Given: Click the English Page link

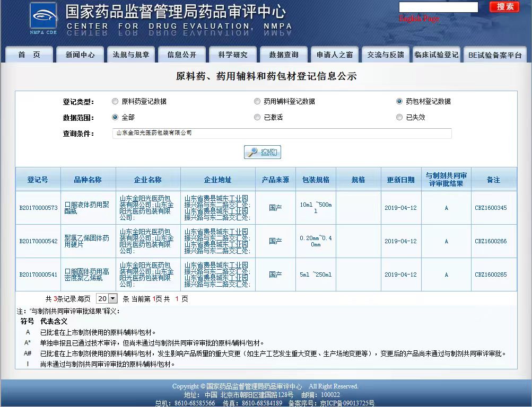Looking at the screenshot, I should (x=418, y=19).
